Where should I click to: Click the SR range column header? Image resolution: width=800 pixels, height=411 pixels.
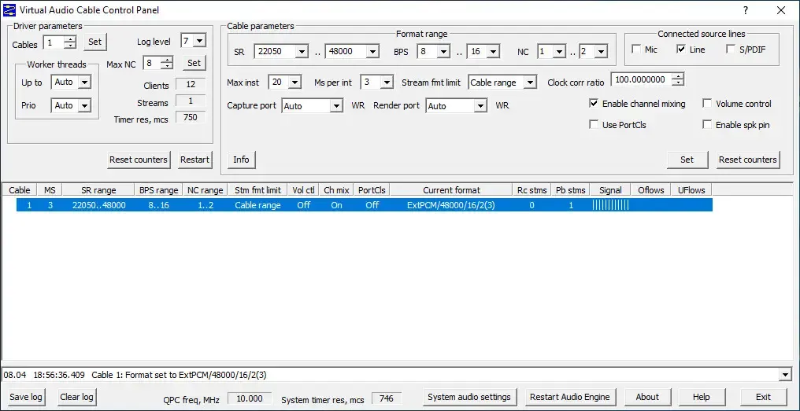pyautogui.click(x=98, y=190)
